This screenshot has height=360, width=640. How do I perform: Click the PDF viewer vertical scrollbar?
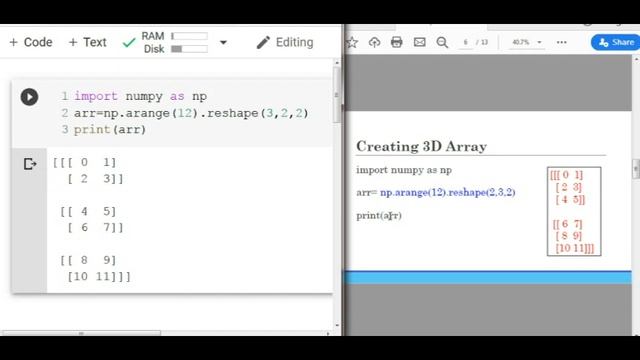point(636,168)
